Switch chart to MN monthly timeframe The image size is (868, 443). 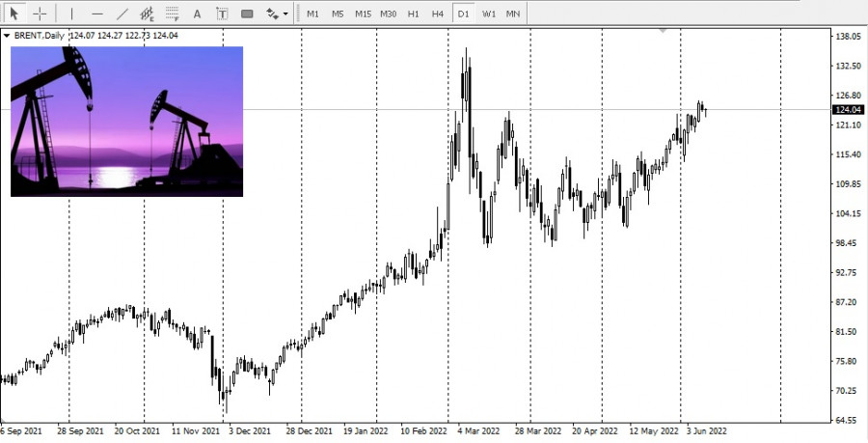(x=513, y=14)
